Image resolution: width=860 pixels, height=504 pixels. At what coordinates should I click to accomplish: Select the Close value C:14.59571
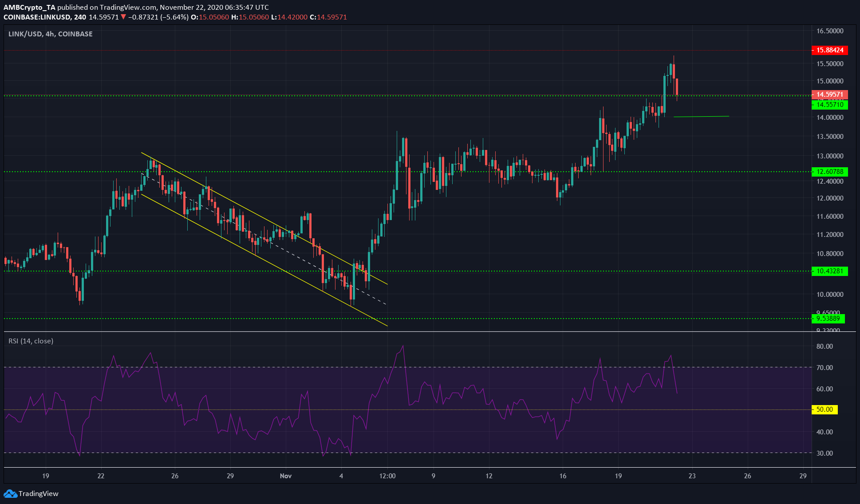point(328,17)
